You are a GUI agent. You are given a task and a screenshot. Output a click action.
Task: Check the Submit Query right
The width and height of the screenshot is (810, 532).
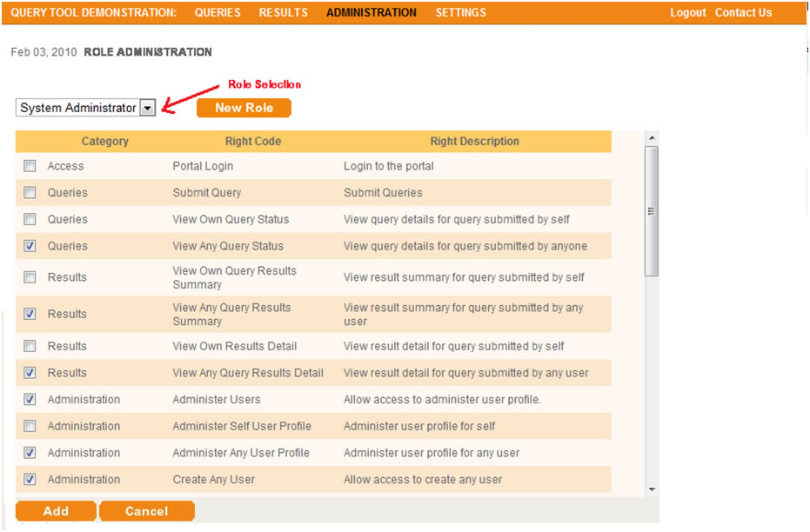coord(30,193)
